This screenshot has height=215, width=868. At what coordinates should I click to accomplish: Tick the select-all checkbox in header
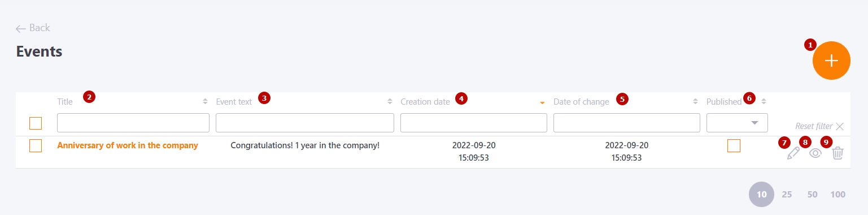(36, 123)
